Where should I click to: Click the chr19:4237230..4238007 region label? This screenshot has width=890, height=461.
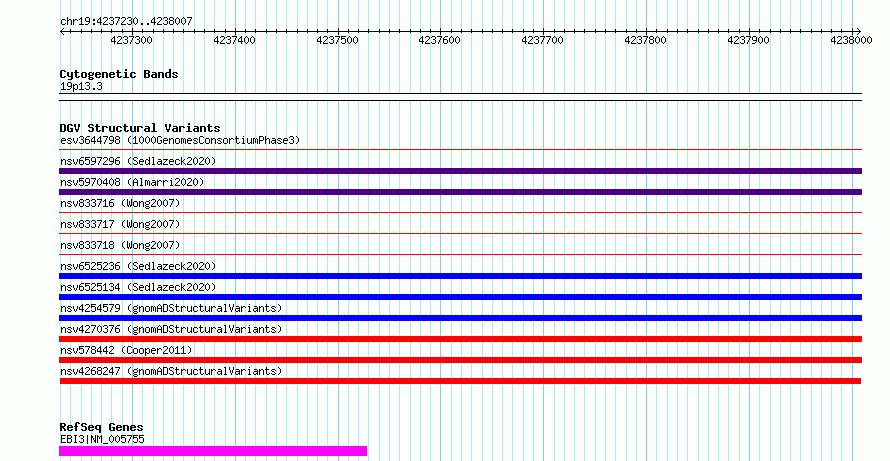click(x=126, y=21)
